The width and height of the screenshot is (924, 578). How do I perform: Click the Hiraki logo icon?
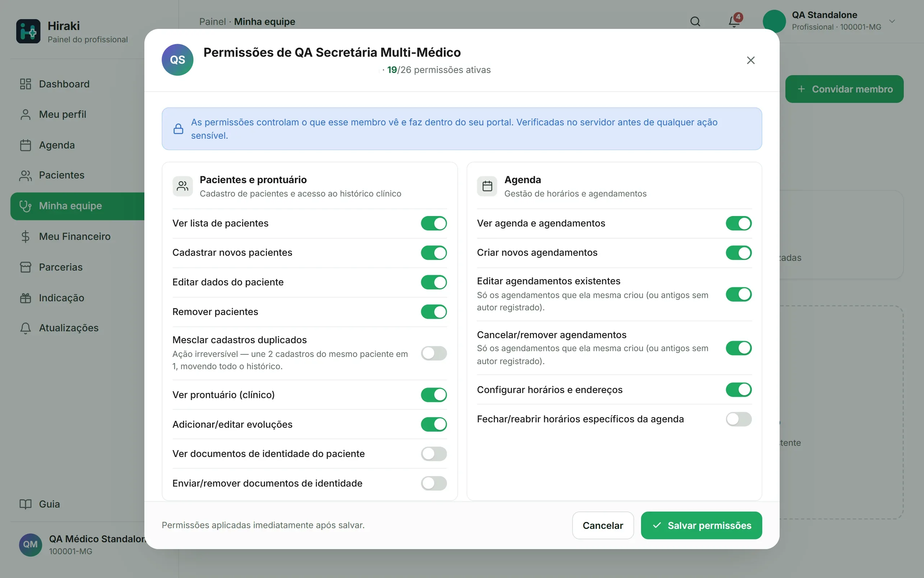28,31
